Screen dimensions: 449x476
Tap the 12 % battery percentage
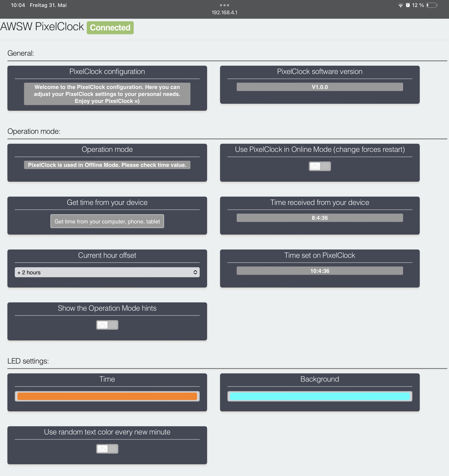(418, 5)
